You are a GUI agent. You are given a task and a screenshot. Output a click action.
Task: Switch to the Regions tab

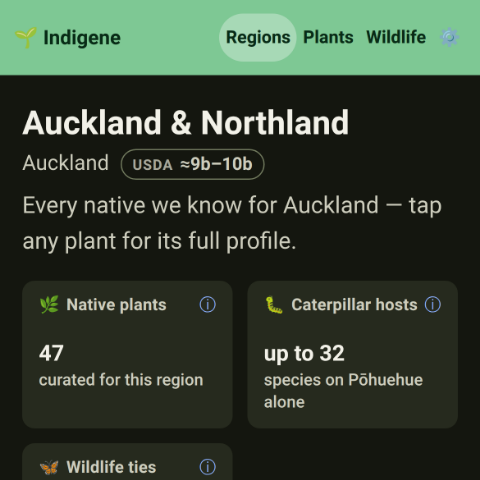click(x=258, y=37)
